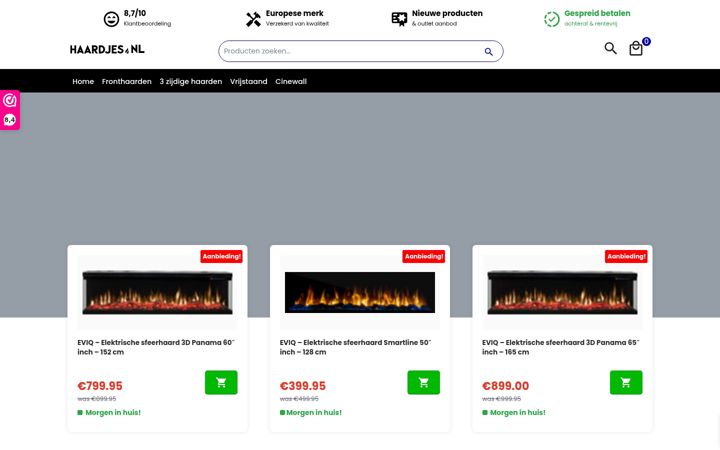Image resolution: width=720 pixels, height=450 pixels.
Task: Click the 8,7/10 rating text
Action: click(135, 13)
